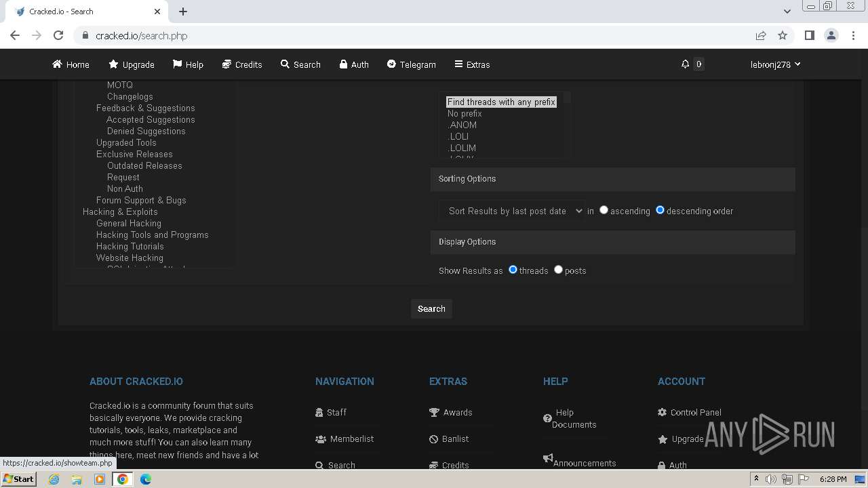Click the Search submit button

(431, 308)
